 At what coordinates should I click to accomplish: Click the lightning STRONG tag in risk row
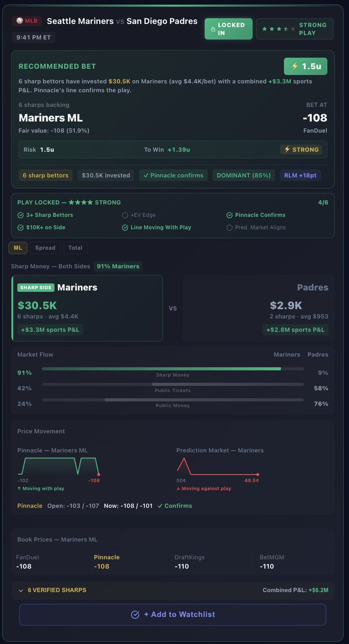301,150
